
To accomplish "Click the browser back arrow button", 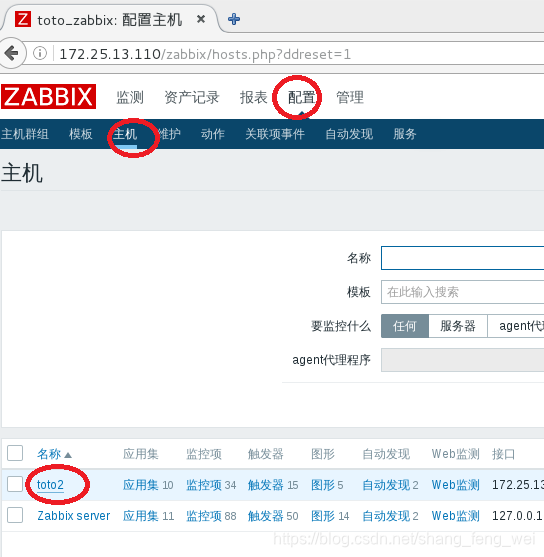I will pos(12,53).
